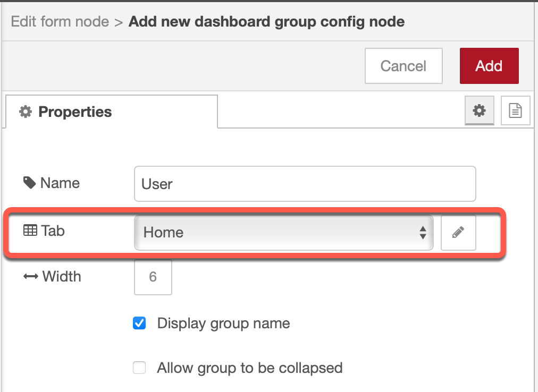Click the Allow group to be collapsed label
Screen dimensions: 538x392
[x=250, y=368]
